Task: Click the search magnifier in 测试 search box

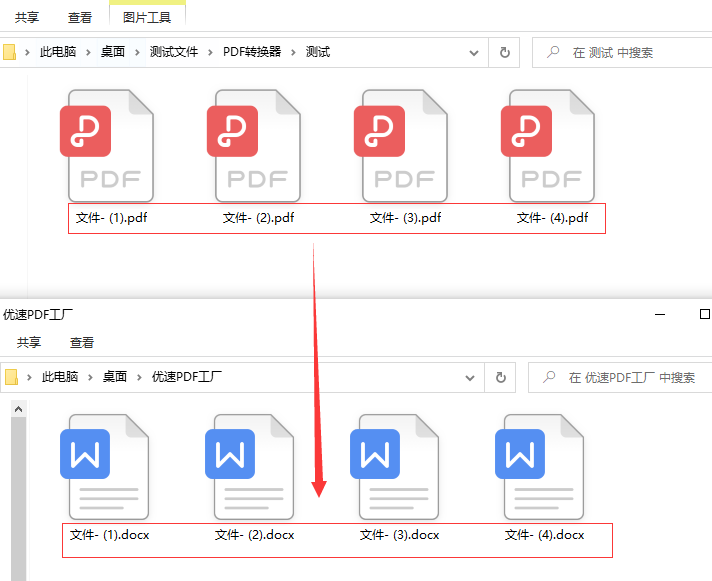Action: click(553, 52)
